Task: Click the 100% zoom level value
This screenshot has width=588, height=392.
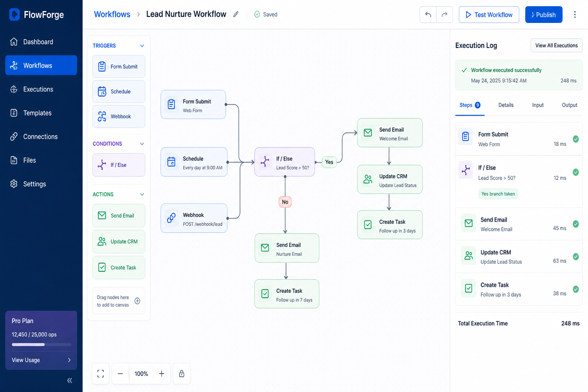Action: [141, 374]
